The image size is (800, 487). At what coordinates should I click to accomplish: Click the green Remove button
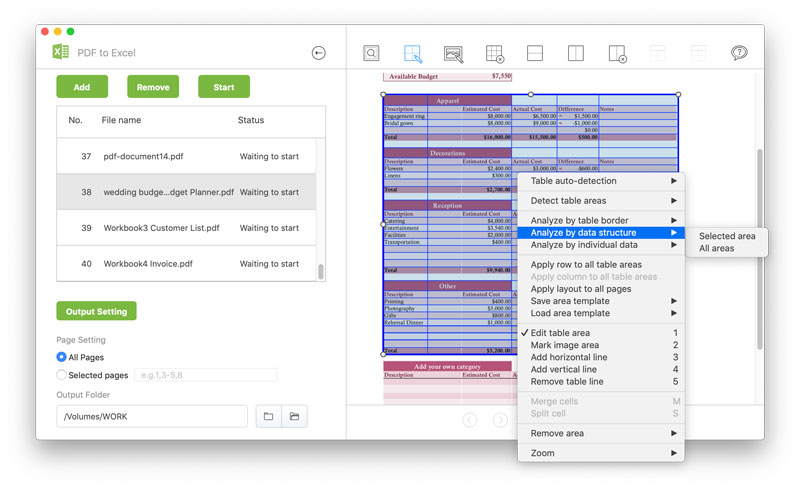(x=153, y=87)
